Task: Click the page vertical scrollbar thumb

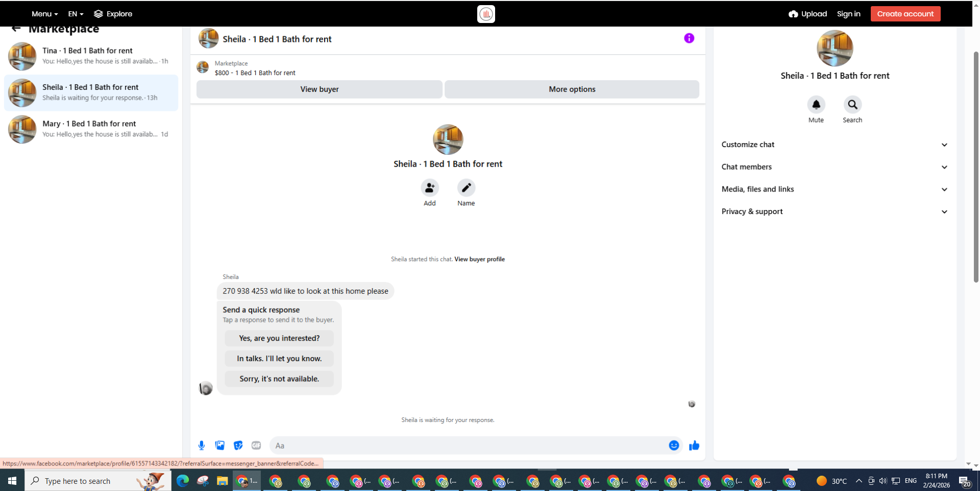Action: (976, 166)
